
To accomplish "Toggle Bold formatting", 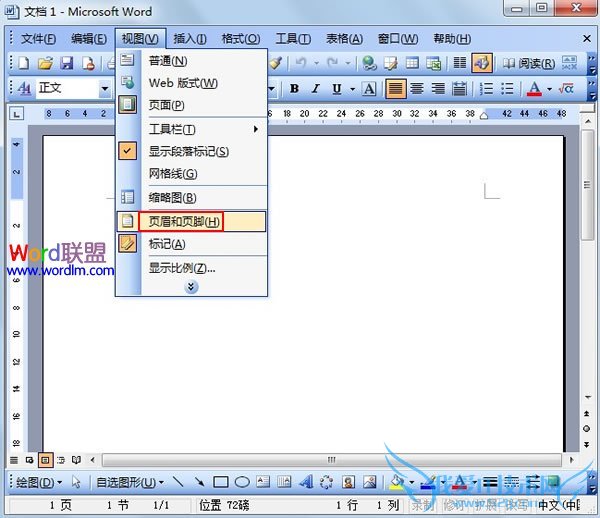I will tap(294, 89).
